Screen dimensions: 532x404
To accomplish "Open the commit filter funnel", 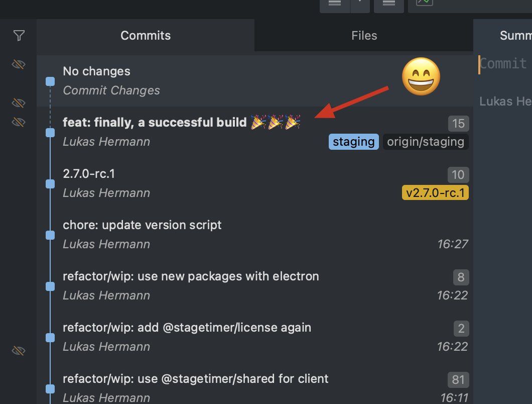I will [x=19, y=35].
